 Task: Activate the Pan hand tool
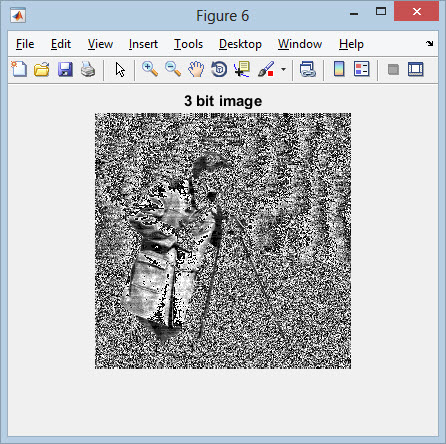[x=196, y=69]
